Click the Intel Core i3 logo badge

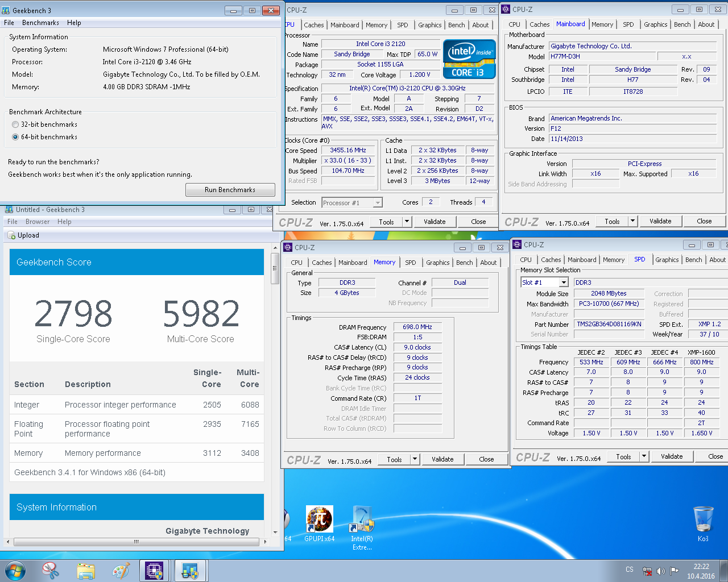(469, 59)
